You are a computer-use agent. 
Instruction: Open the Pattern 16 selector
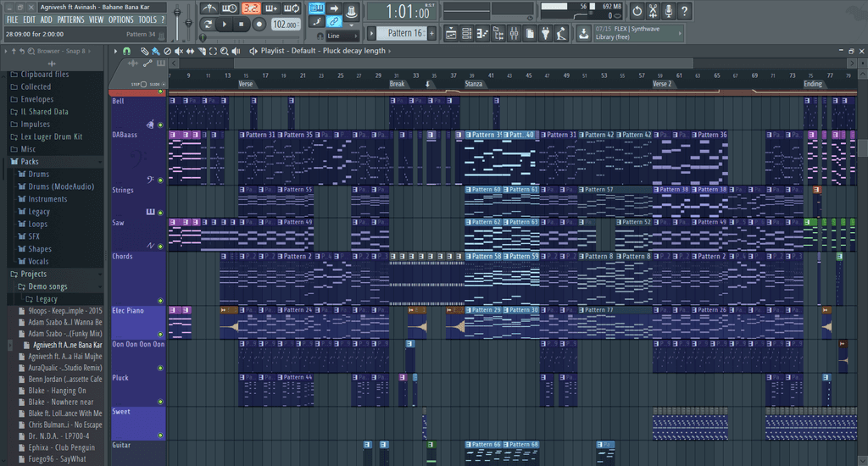(403, 33)
